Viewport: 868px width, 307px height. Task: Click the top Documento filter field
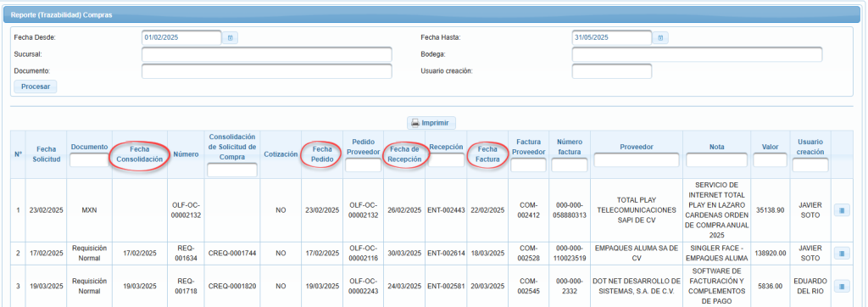click(x=267, y=71)
